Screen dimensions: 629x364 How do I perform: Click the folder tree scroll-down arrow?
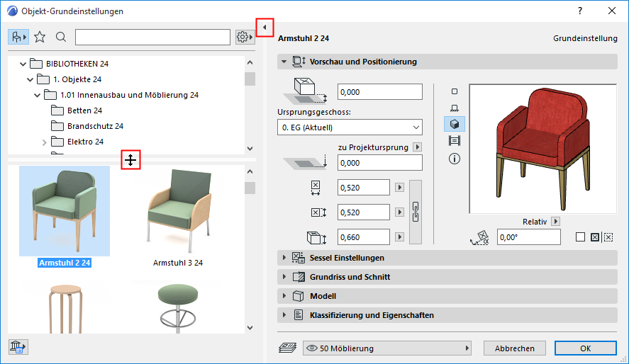tap(250, 149)
